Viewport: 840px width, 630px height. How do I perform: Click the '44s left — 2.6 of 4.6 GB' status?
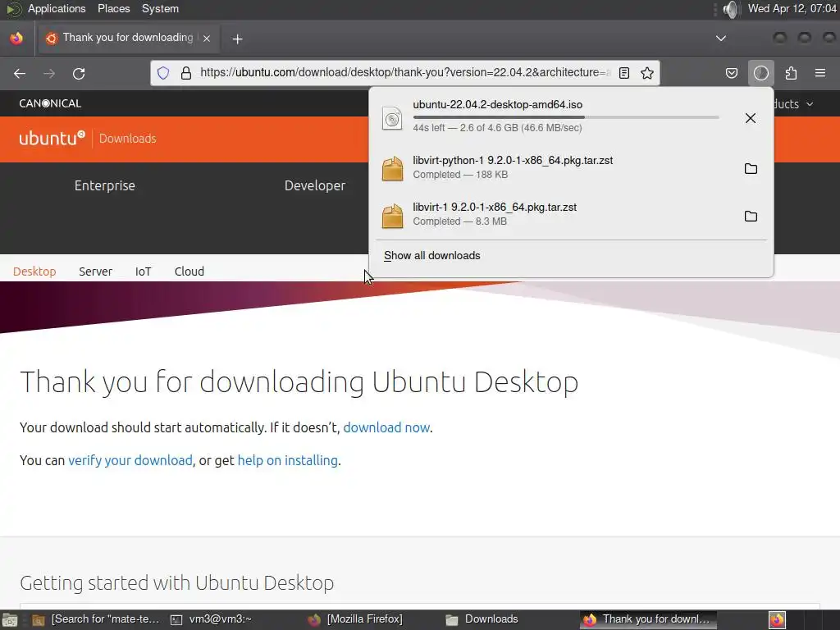tap(497, 127)
